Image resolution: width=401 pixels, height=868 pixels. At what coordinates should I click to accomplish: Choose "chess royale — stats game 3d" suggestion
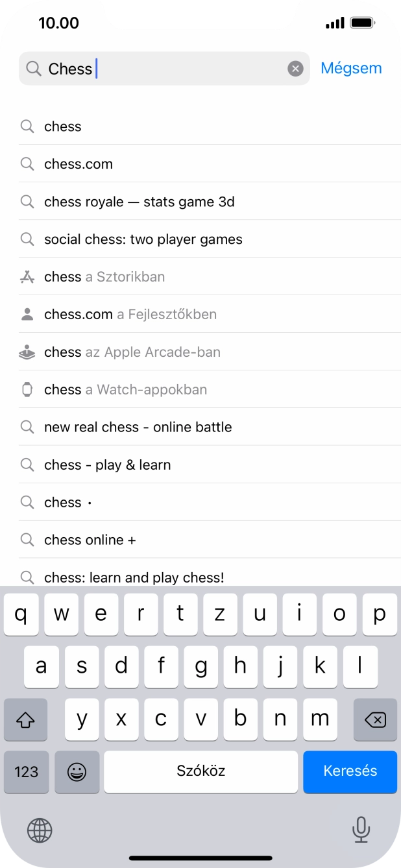click(x=139, y=202)
